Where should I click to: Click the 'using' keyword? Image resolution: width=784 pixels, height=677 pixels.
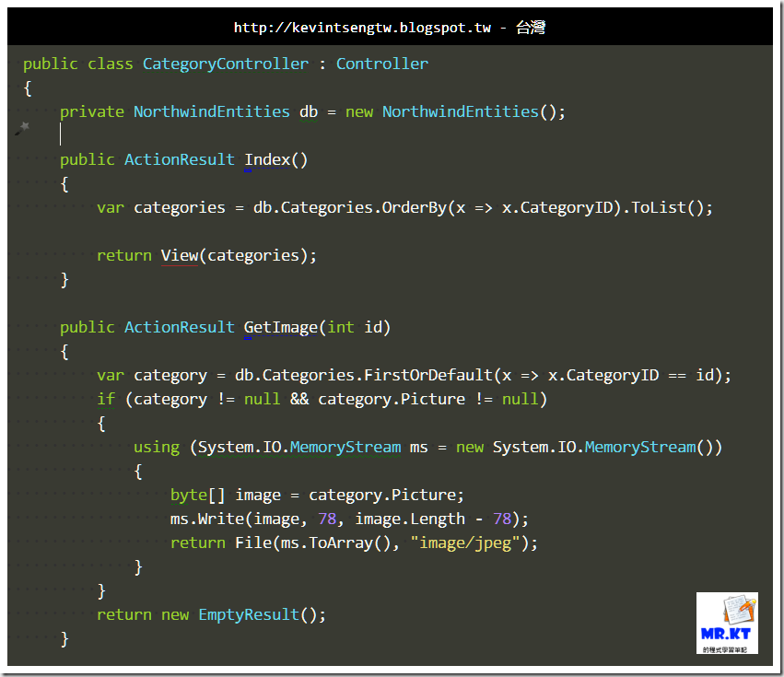pyautogui.click(x=157, y=448)
